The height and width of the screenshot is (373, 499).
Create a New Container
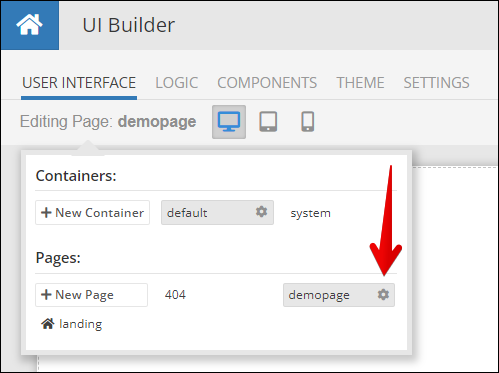click(92, 213)
